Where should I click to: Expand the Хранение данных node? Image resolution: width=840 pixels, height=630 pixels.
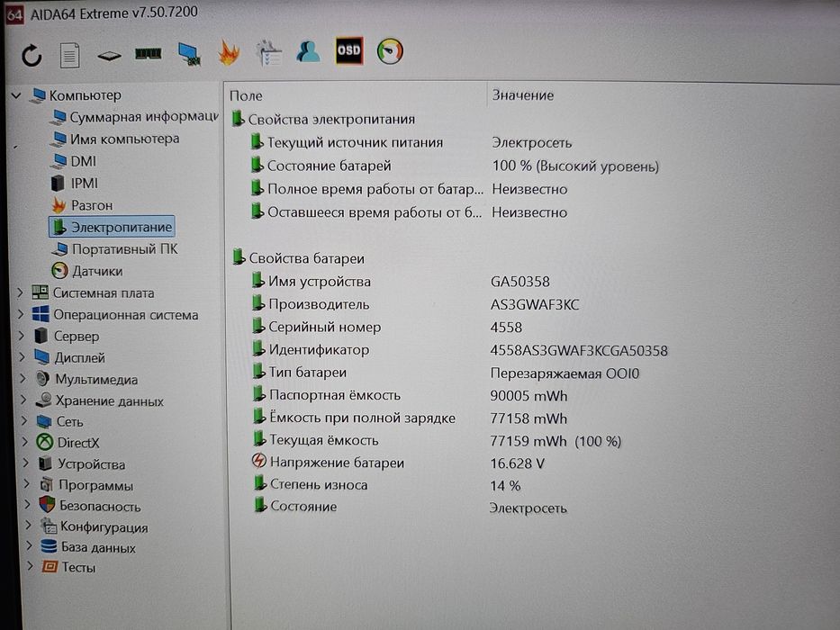23,400
